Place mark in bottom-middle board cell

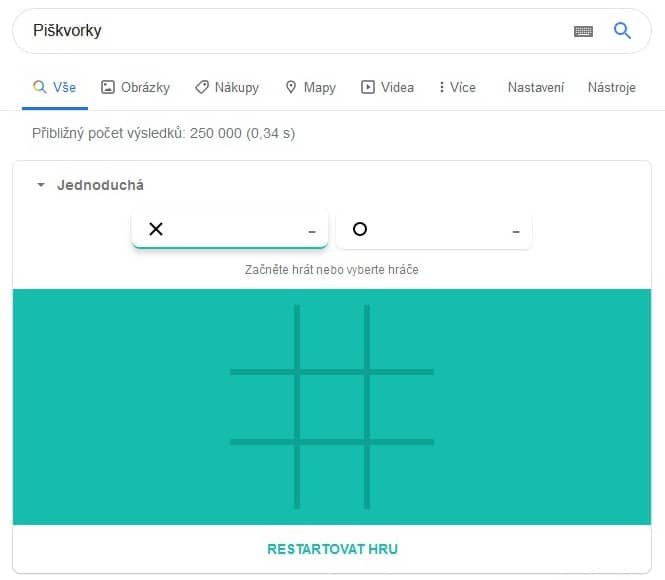click(x=332, y=477)
